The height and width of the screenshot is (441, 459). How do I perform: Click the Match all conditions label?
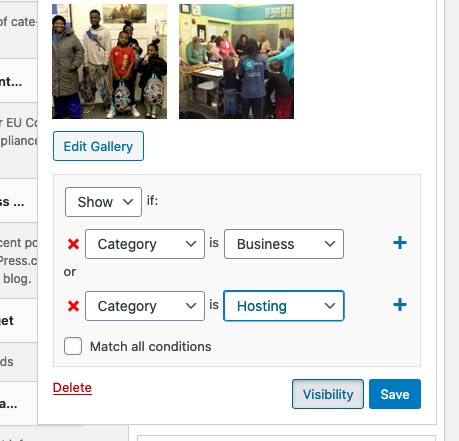(151, 347)
